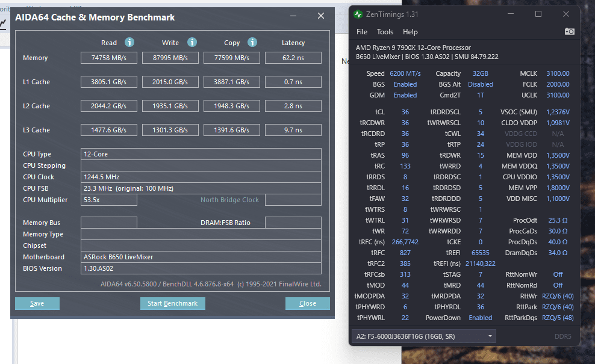Click the FCLK value 2000.00
The height and width of the screenshot is (364, 595).
click(x=558, y=84)
